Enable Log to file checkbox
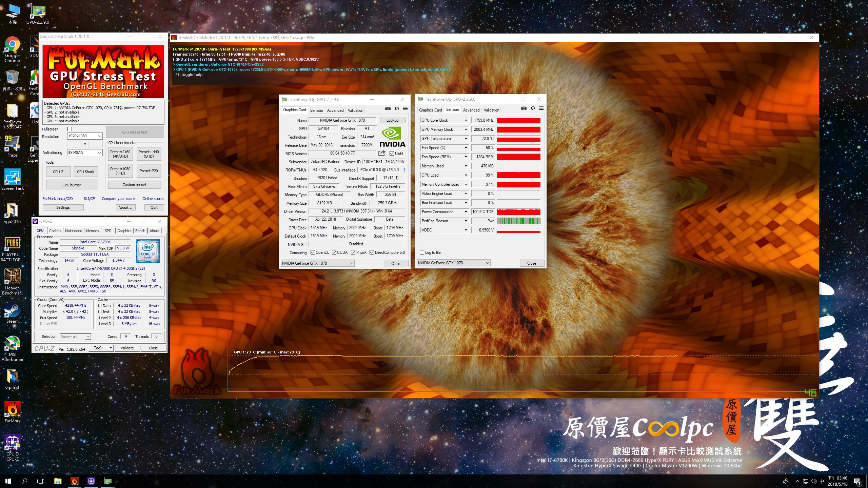This screenshot has height=488, width=868. click(x=422, y=252)
